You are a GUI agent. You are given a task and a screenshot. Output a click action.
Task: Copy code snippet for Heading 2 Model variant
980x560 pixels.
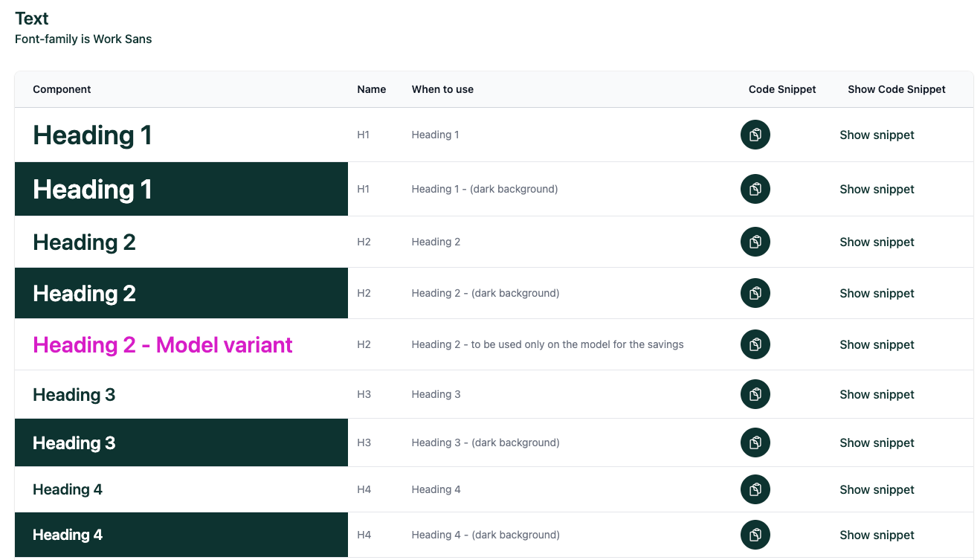[x=755, y=344]
